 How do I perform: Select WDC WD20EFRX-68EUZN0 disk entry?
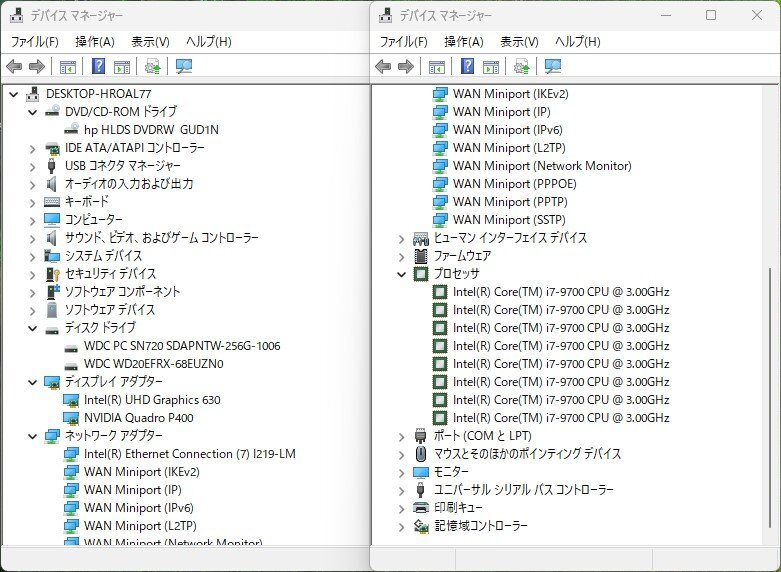[x=153, y=364]
